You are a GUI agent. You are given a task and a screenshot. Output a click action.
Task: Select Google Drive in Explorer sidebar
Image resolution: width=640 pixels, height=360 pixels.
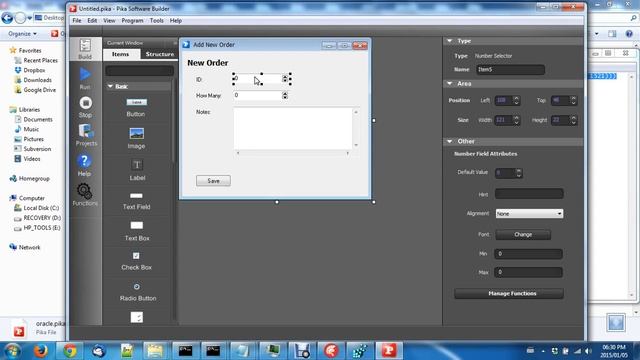pyautogui.click(x=40, y=90)
